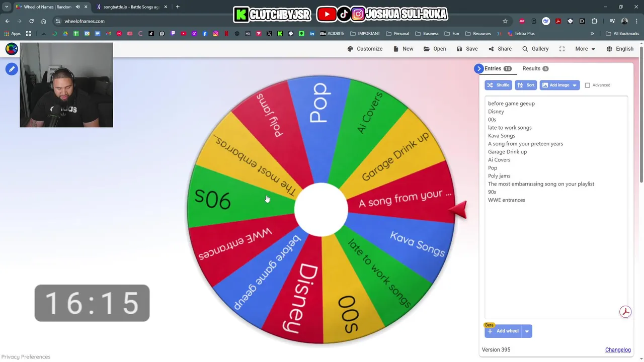Open the Changelog link
Screen dimensions: 644x362
click(618, 349)
